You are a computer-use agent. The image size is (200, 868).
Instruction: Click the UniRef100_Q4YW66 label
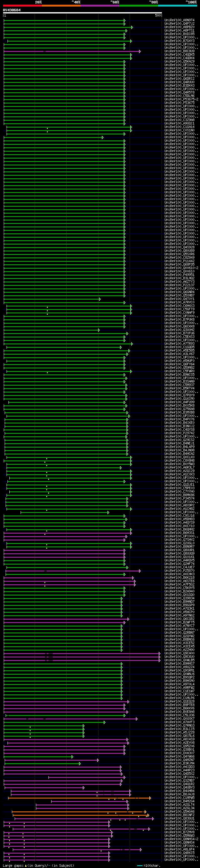coord(179,756)
